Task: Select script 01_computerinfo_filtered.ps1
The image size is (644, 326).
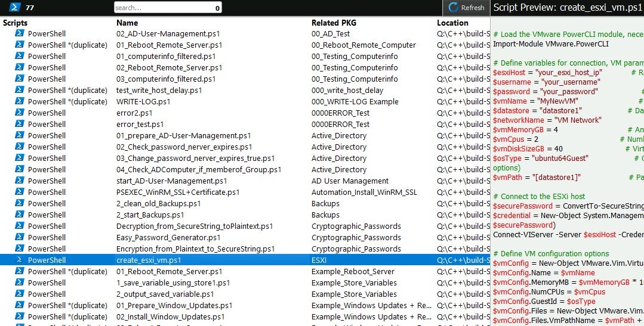Action: 166,56
